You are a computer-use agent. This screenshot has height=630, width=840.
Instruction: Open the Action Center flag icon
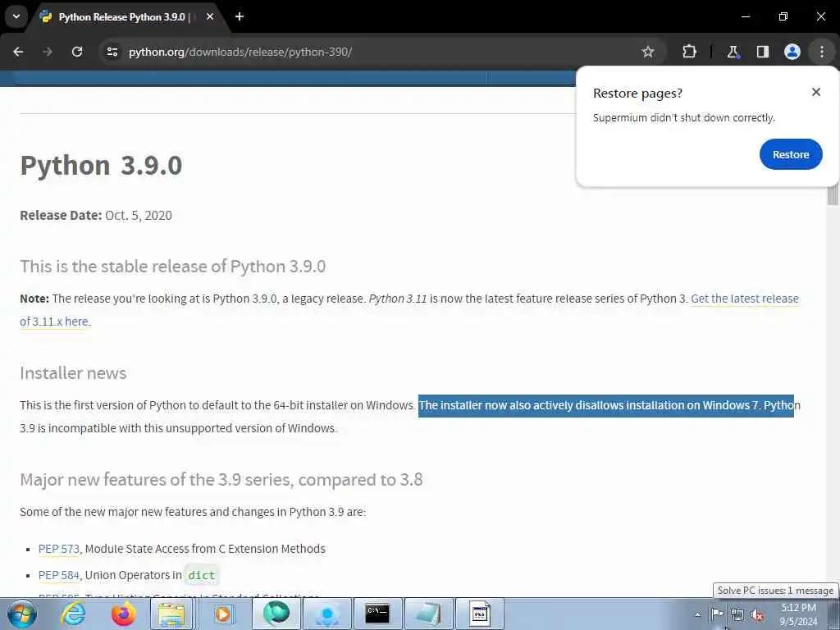pyautogui.click(x=717, y=614)
